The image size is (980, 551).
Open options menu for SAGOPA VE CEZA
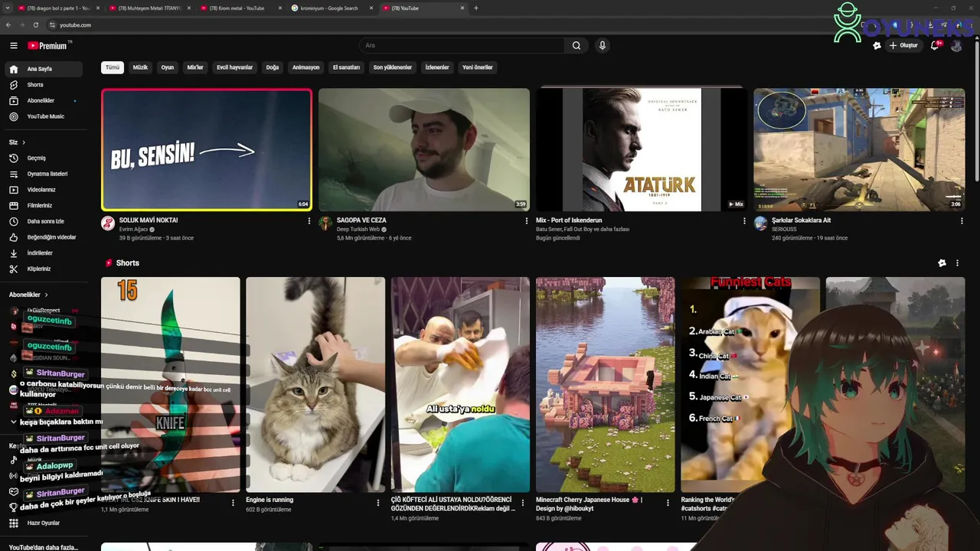[527, 220]
